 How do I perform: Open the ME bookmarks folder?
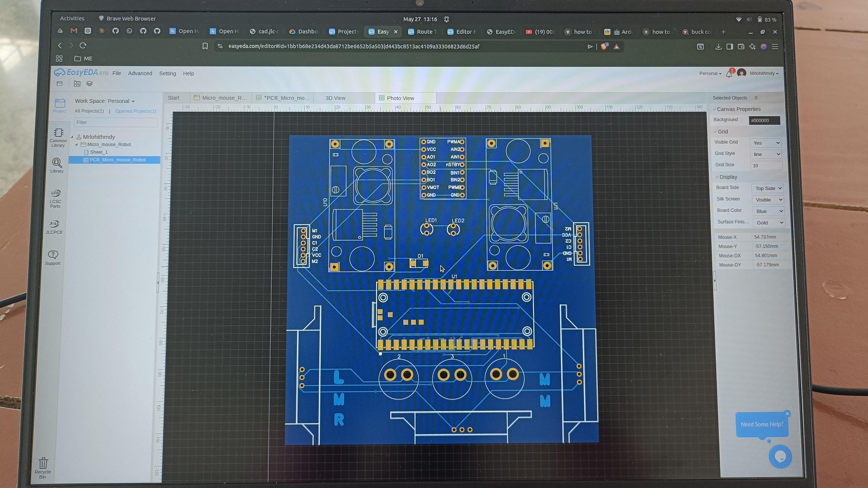83,59
